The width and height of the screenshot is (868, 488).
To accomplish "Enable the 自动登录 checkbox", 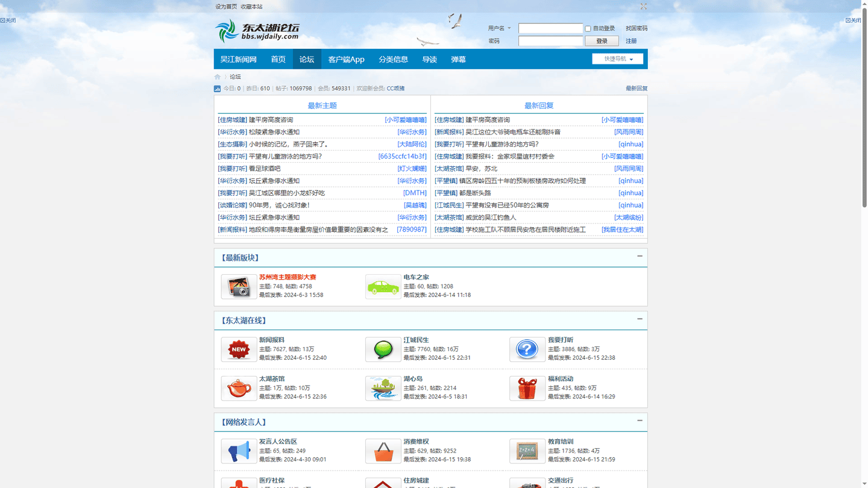I will click(588, 28).
